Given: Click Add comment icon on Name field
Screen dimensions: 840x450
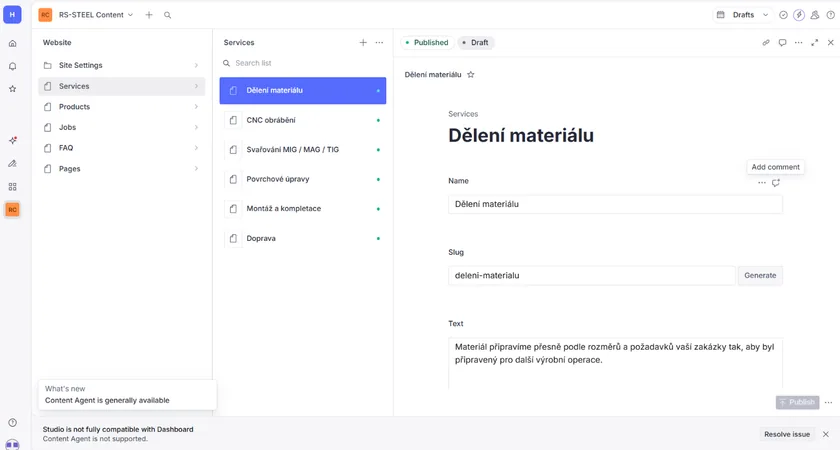Looking at the screenshot, I should 776,183.
